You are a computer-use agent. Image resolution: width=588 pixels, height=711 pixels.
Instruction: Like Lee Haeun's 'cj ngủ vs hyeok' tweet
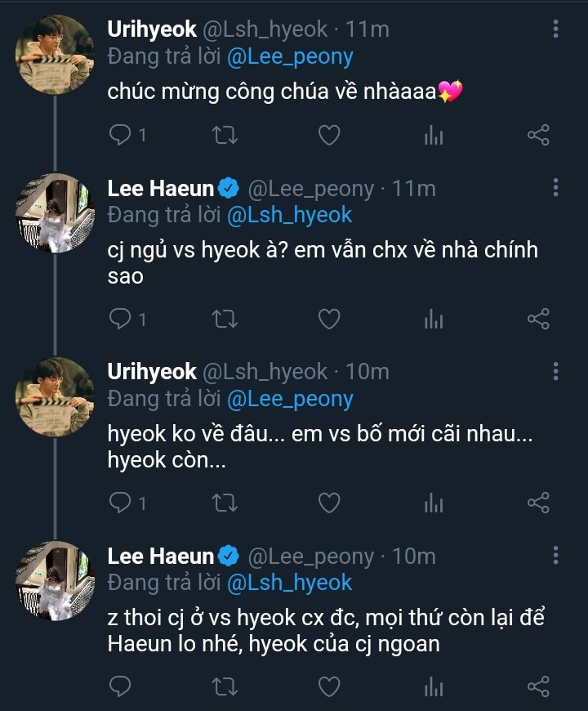click(328, 319)
